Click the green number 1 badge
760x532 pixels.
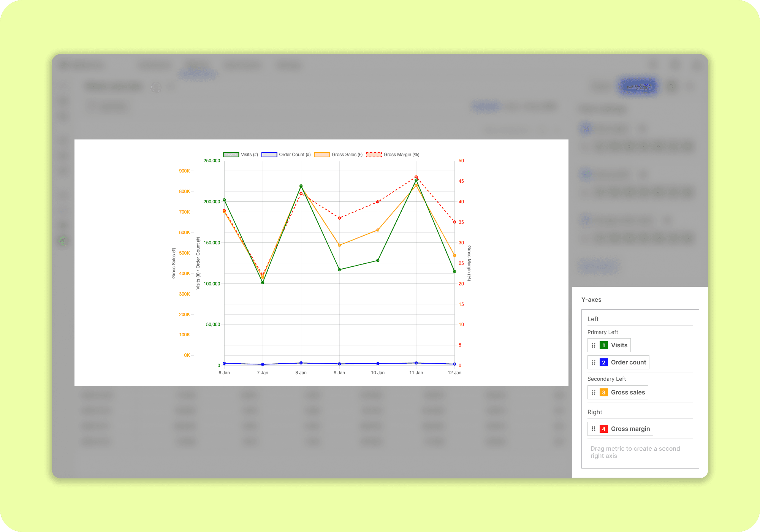click(603, 345)
